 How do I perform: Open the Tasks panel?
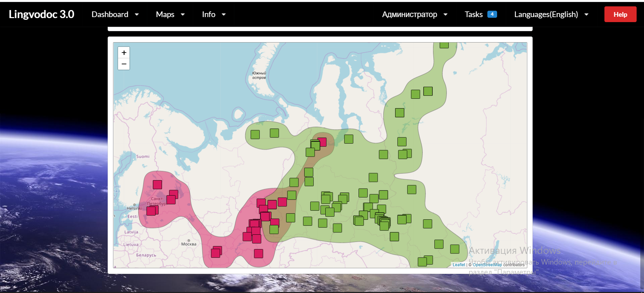pyautogui.click(x=473, y=14)
